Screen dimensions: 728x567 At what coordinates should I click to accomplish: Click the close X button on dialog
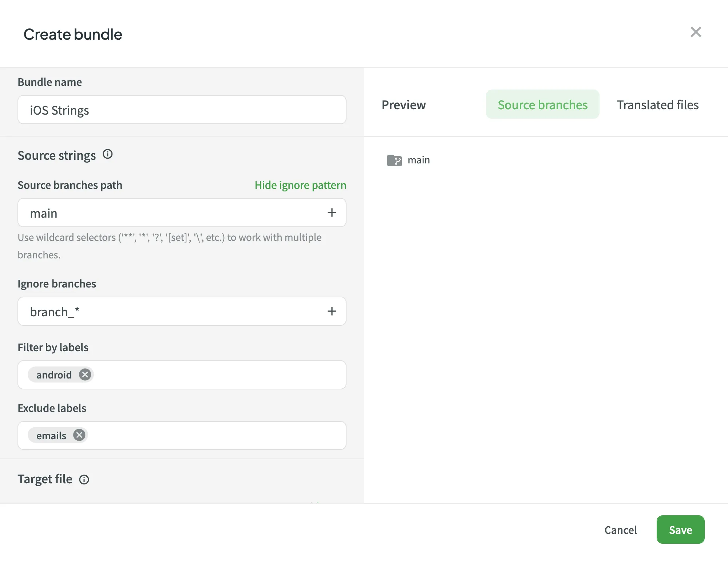pyautogui.click(x=696, y=32)
